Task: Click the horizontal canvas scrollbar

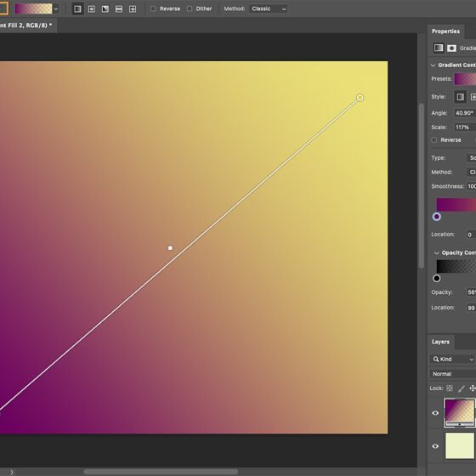Action: 161,472
